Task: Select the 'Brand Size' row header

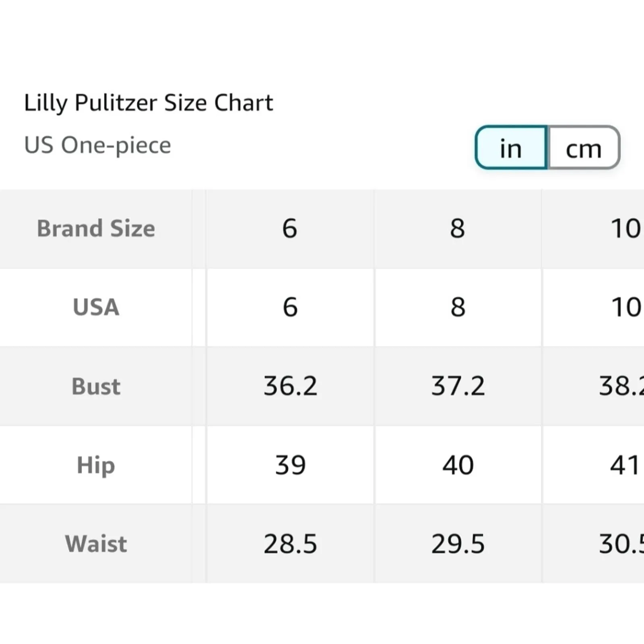Action: 96,229
